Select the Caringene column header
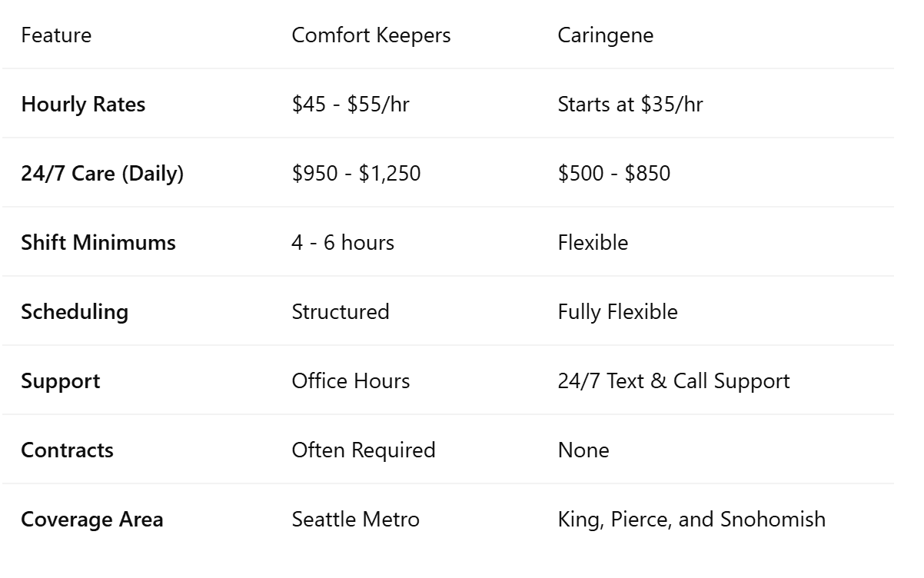This screenshot has height=578, width=924. (606, 35)
